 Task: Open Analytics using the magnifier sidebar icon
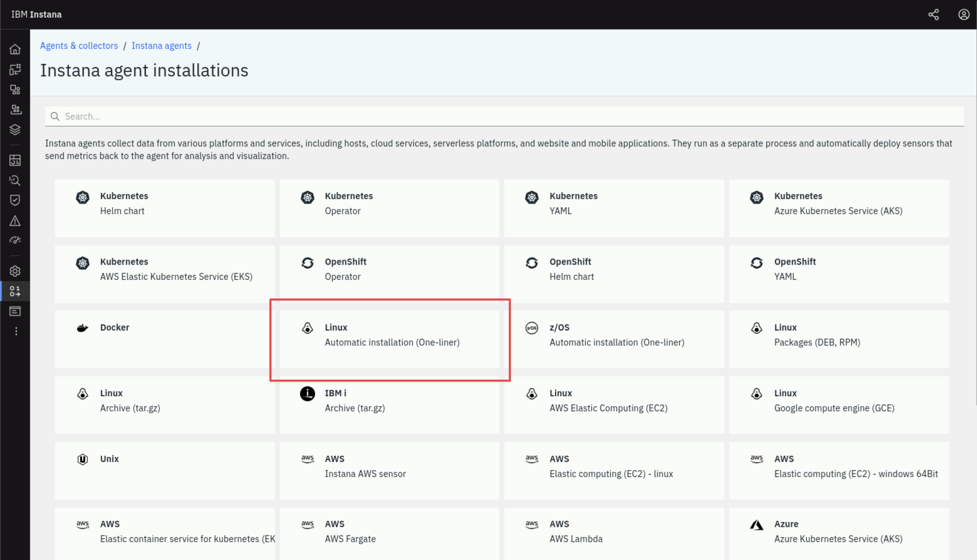pyautogui.click(x=15, y=180)
